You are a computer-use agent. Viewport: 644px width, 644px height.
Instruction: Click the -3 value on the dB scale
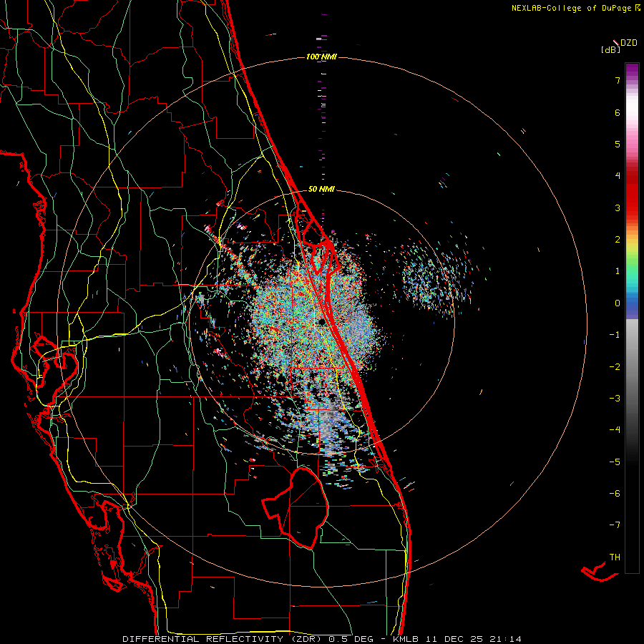coord(615,399)
